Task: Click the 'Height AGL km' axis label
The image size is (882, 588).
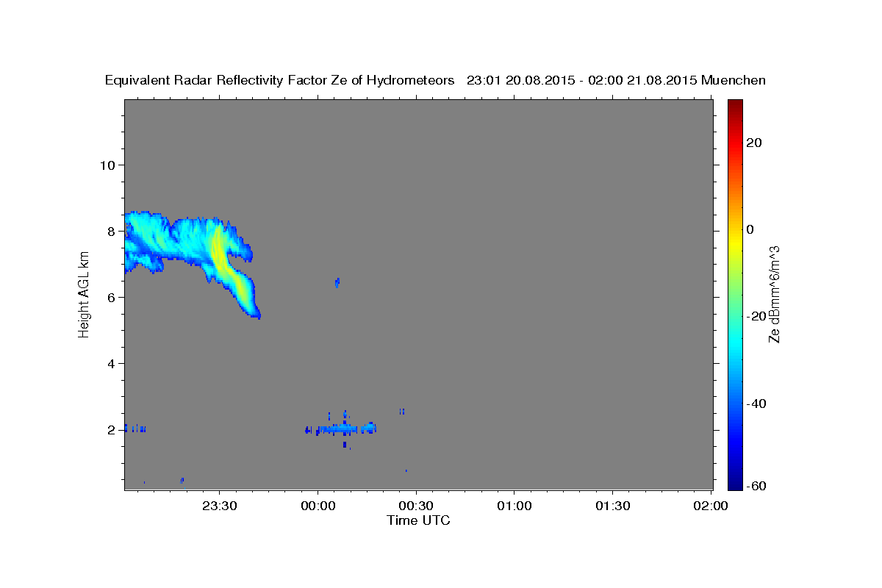Action: (x=84, y=294)
